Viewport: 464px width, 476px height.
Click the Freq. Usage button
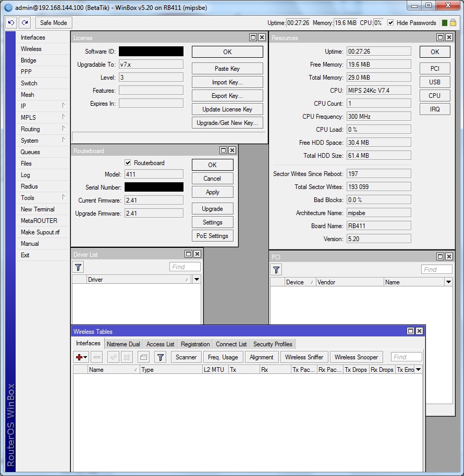coord(223,357)
